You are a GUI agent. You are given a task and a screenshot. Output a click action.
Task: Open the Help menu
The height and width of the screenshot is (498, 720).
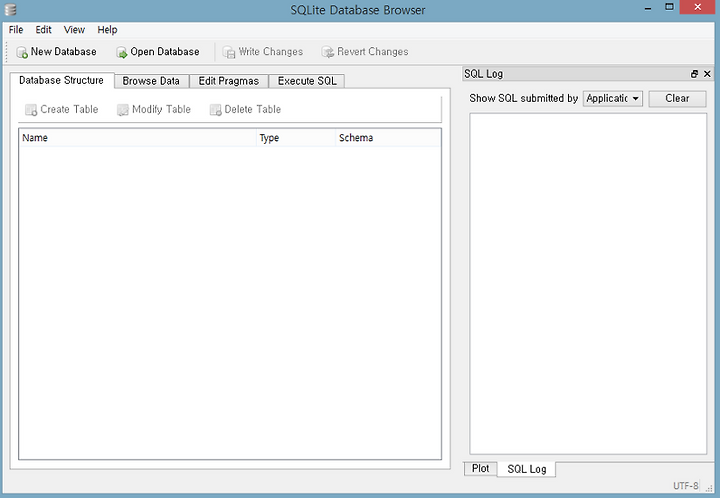107,30
